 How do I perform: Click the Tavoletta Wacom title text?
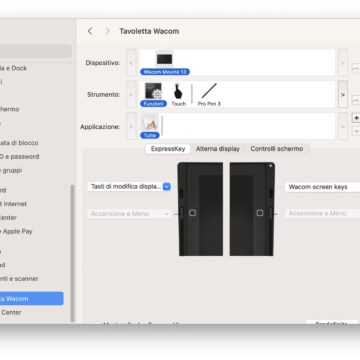[149, 31]
